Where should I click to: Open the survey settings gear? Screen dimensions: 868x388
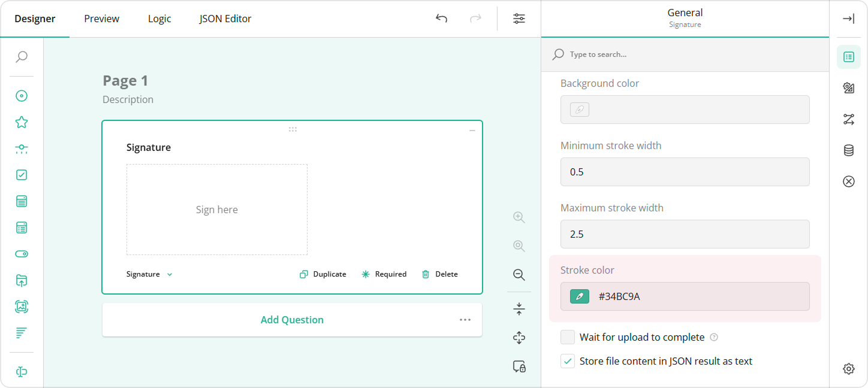[848, 369]
